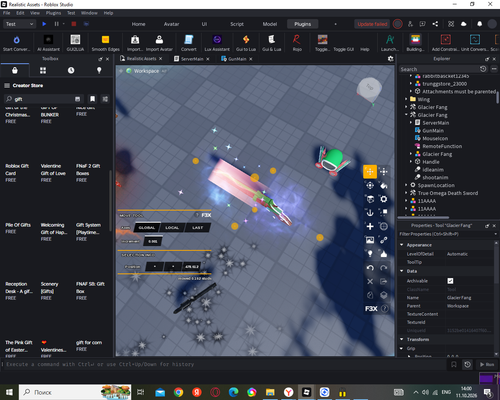This screenshot has height=400, width=500.
Task: Expand the True Omega Death Sword node
Action: click(x=406, y=193)
